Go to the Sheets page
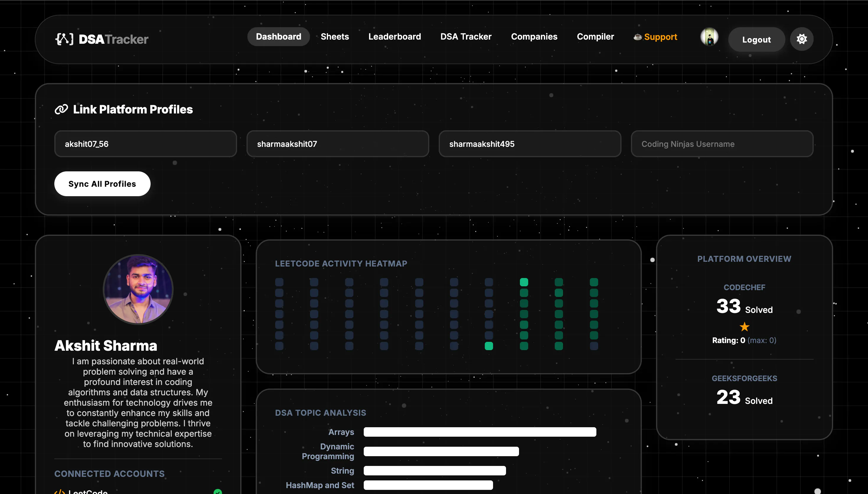 coord(335,37)
